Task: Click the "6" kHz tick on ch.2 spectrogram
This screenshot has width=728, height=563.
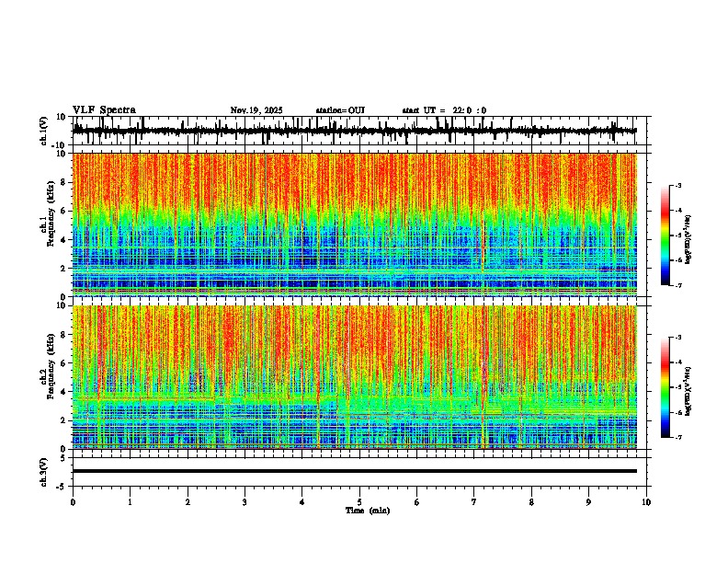Action: tap(64, 363)
